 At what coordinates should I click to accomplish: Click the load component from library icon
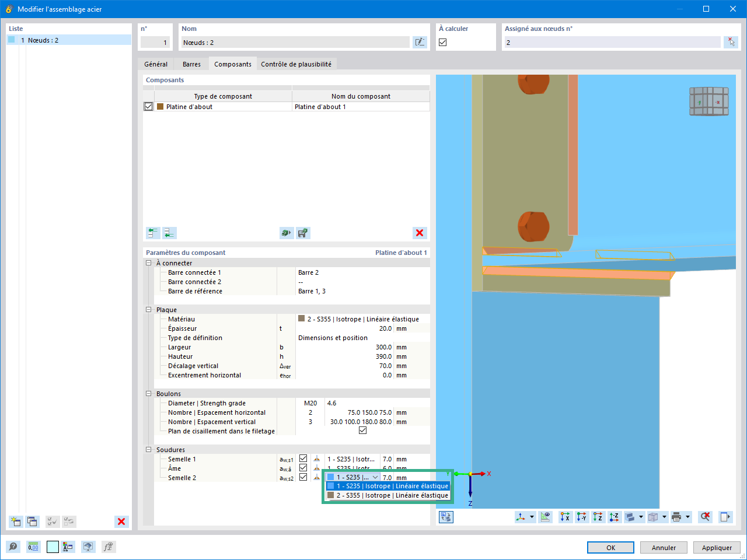pos(287,233)
